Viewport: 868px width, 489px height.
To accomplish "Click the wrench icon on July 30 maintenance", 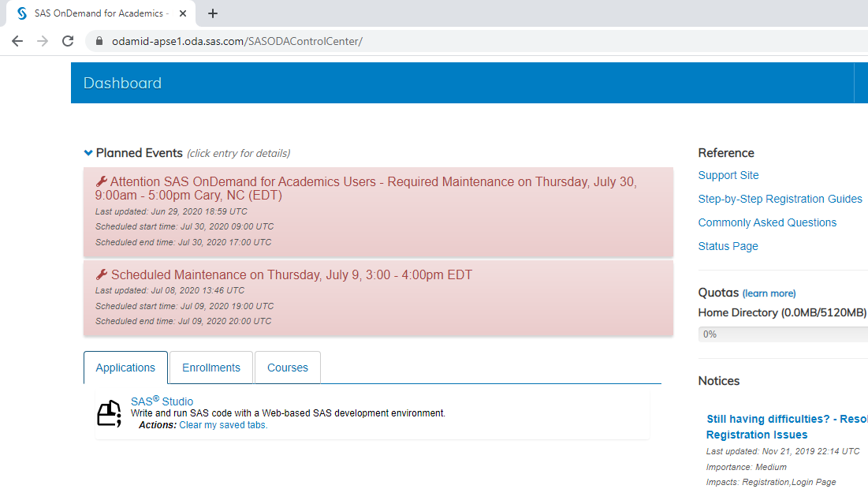I will [x=101, y=181].
